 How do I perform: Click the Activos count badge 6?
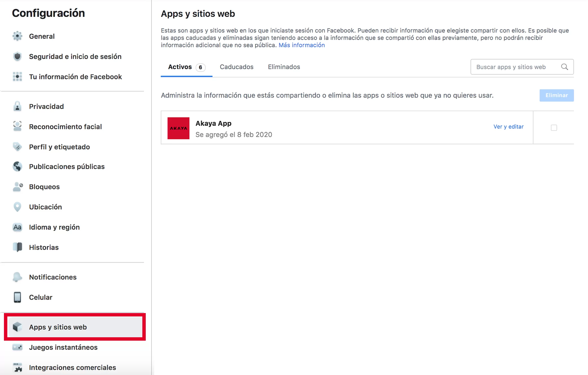coord(200,67)
